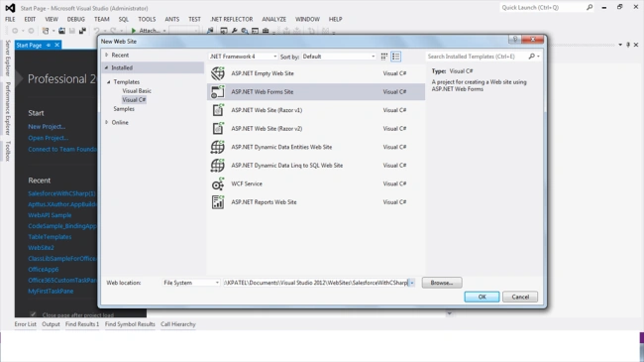Open the ANALYZE menu
Image resolution: width=644 pixels, height=362 pixels.
pyautogui.click(x=273, y=19)
